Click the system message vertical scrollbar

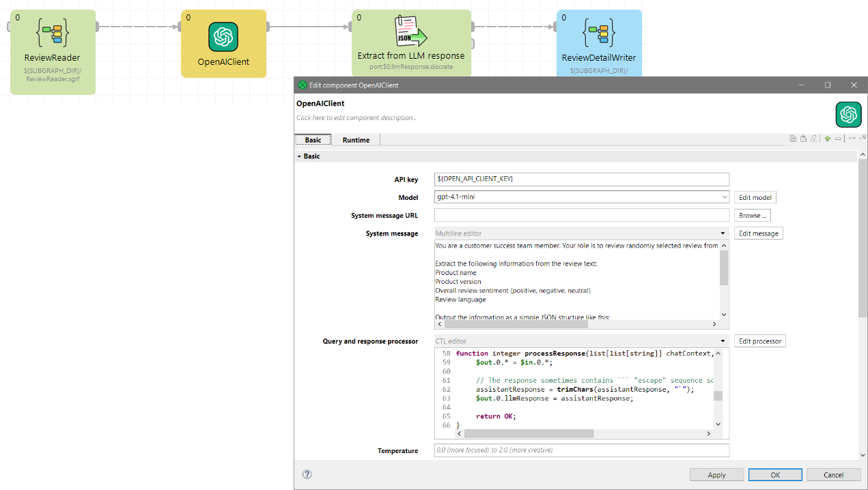(724, 268)
